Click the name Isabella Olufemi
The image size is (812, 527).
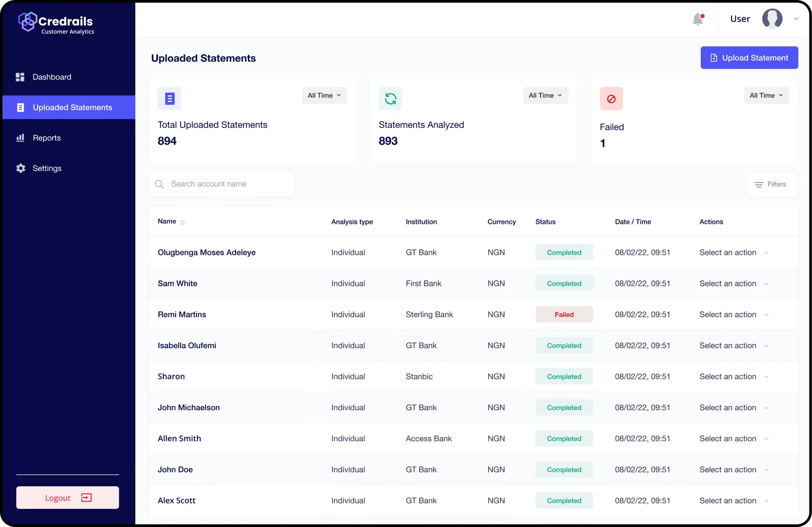[x=187, y=346]
